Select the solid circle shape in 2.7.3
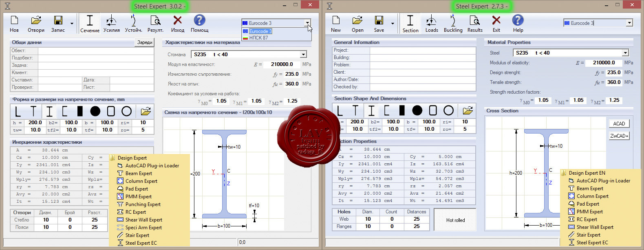This screenshot has width=644, height=250. click(417, 110)
